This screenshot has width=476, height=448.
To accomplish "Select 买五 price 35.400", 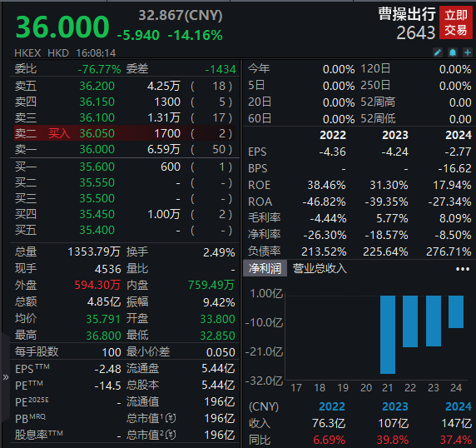I will (x=97, y=230).
